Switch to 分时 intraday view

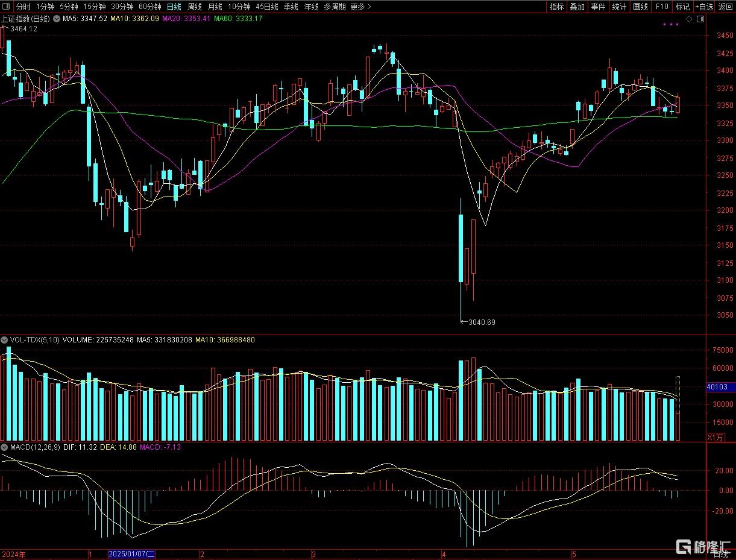click(23, 7)
